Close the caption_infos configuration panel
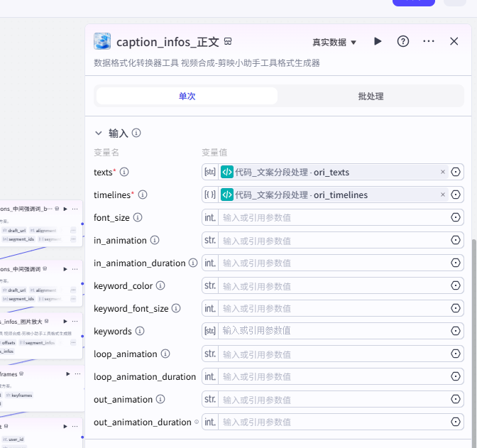The width and height of the screenshot is (477, 448). point(454,42)
